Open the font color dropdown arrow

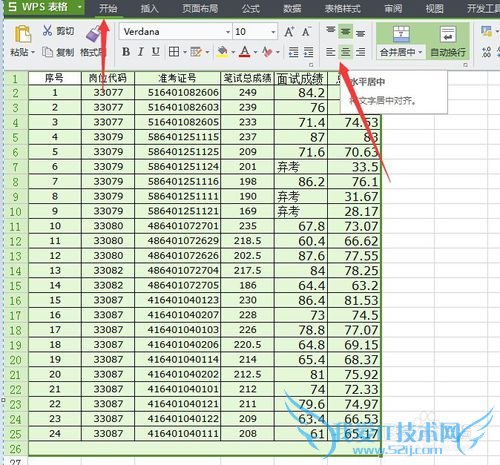click(x=256, y=52)
